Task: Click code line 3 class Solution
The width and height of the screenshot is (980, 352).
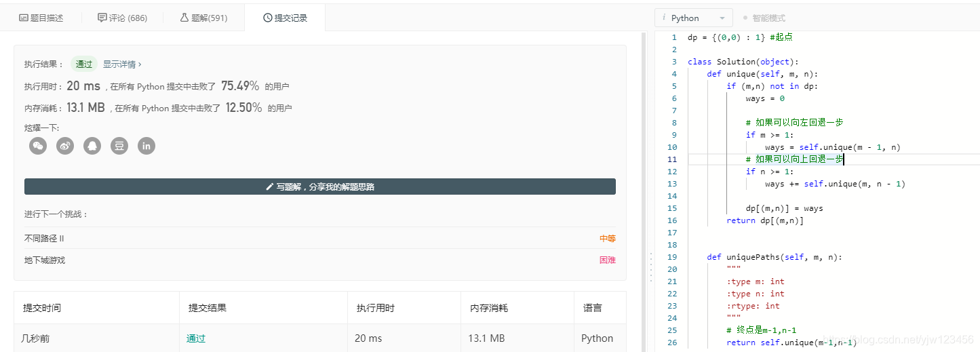Action: tap(743, 62)
